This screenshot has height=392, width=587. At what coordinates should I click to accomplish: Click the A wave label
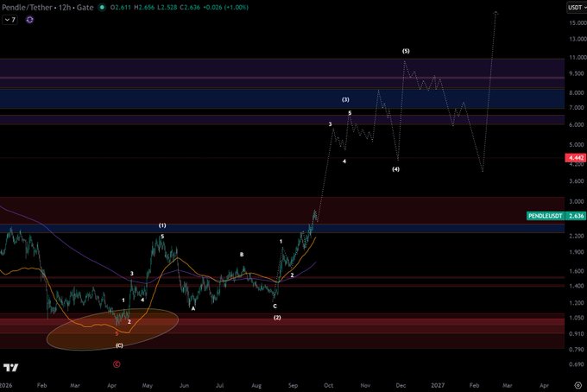193,308
